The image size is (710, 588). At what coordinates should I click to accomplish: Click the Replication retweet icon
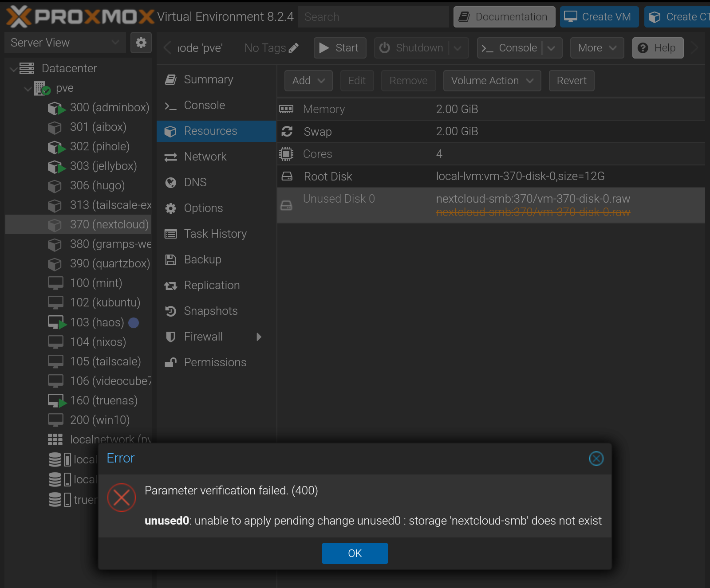click(x=171, y=286)
